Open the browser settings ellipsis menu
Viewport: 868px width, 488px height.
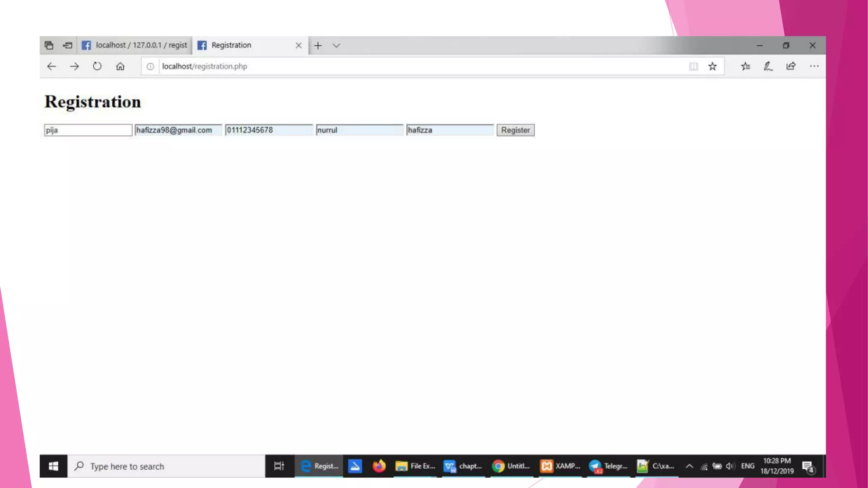(x=814, y=67)
